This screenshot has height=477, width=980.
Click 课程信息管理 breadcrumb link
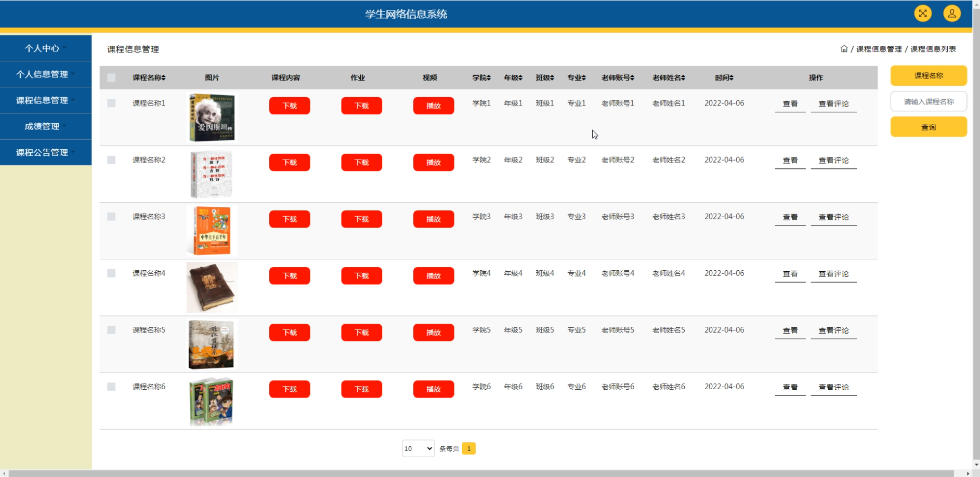(879, 49)
